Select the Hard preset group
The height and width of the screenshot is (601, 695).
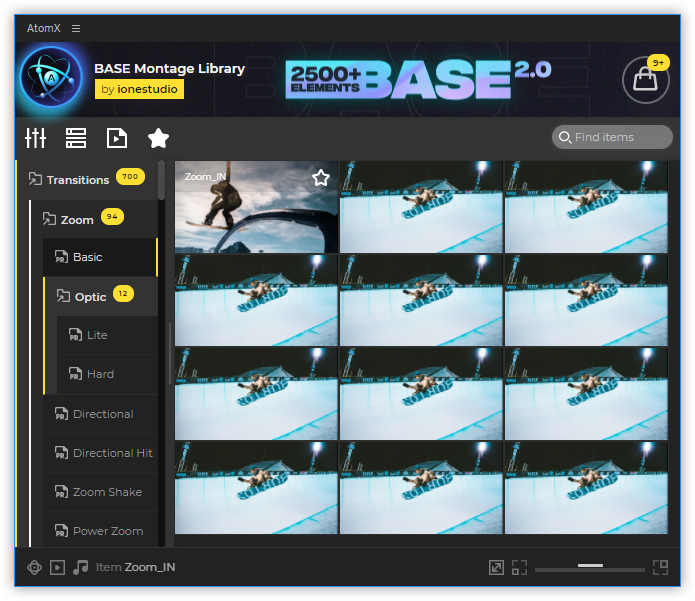[x=107, y=374]
